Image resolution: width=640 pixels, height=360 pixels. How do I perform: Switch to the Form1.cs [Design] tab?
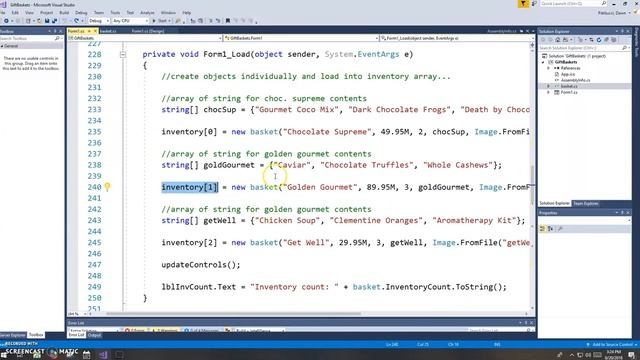pos(148,31)
